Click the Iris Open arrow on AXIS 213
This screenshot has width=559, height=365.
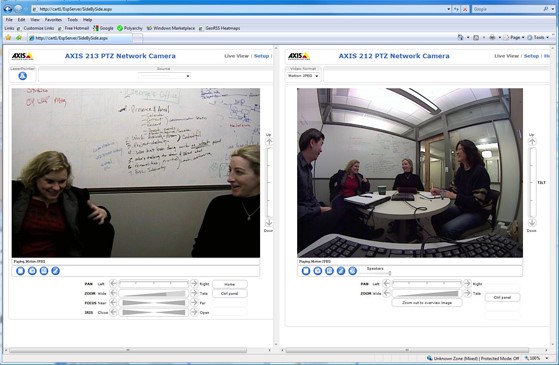click(x=194, y=312)
